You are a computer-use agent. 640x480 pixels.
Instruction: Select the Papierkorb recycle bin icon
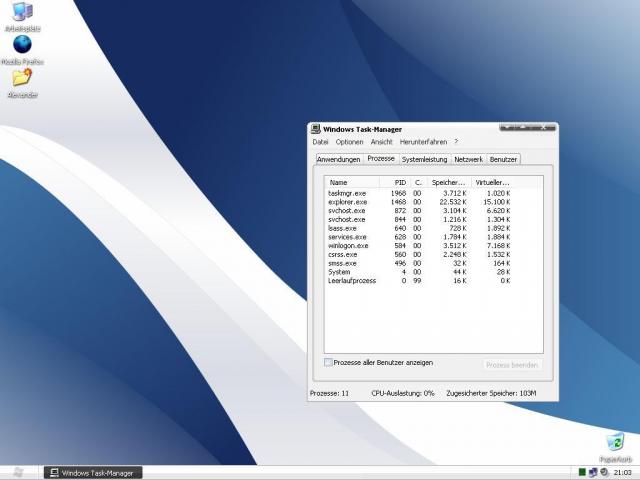point(614,441)
